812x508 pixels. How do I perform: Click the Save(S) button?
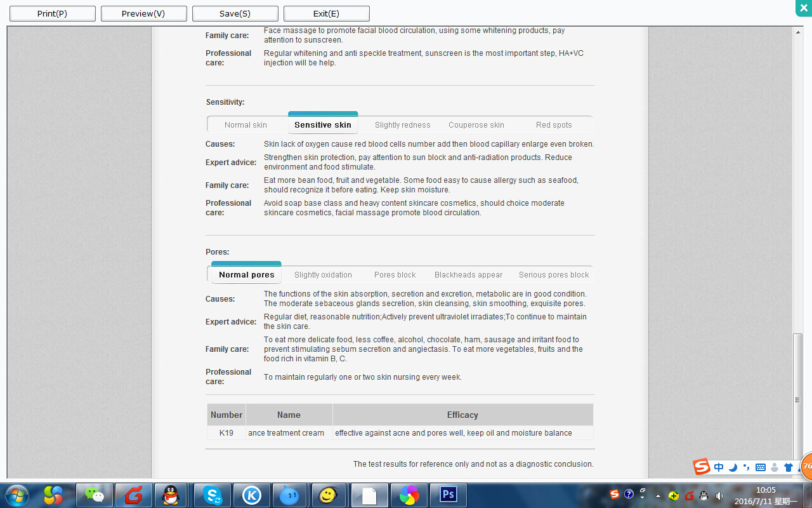point(235,13)
